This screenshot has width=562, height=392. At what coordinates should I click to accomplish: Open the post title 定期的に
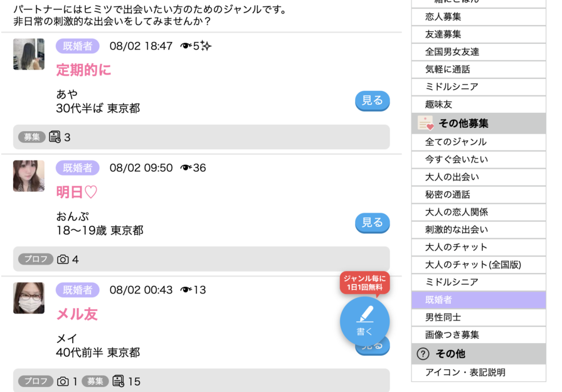[x=83, y=70]
